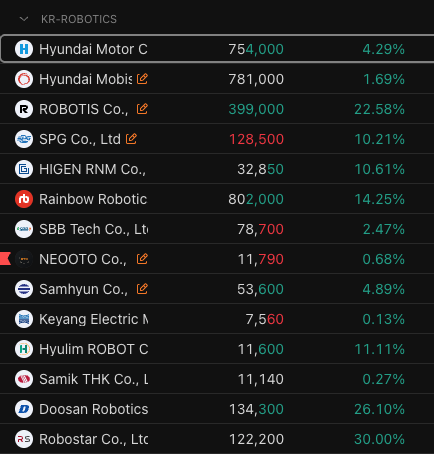This screenshot has width=434, height=454.
Task: Select Doosan Robotics row name
Action: point(94,409)
